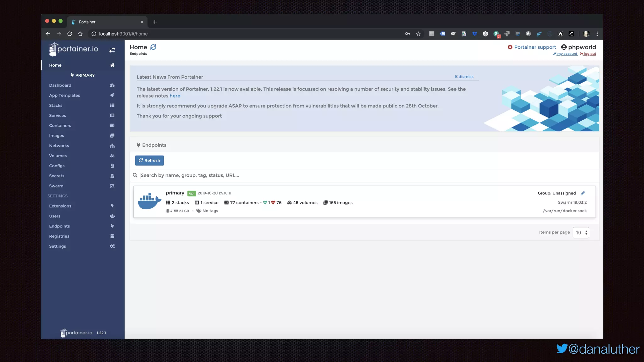
Task: Collapse sidebar with the toggle arrows icon
Action: pos(112,50)
